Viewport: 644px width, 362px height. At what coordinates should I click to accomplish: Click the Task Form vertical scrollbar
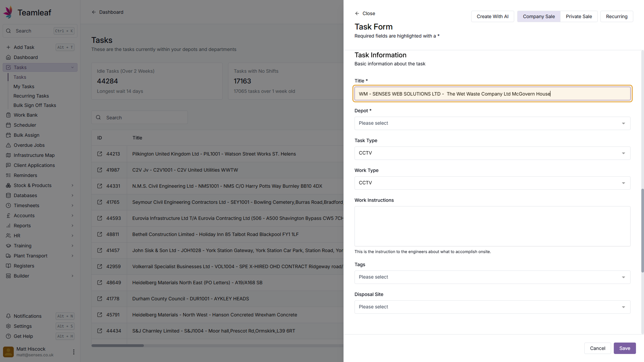[x=642, y=231]
